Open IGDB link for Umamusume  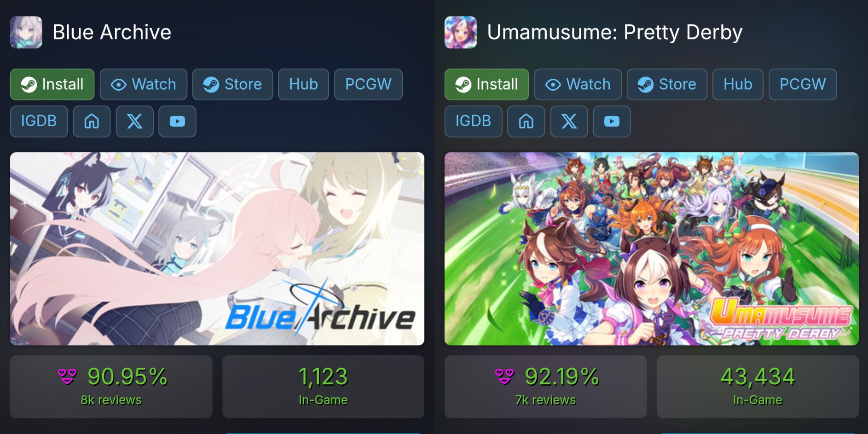(x=473, y=122)
